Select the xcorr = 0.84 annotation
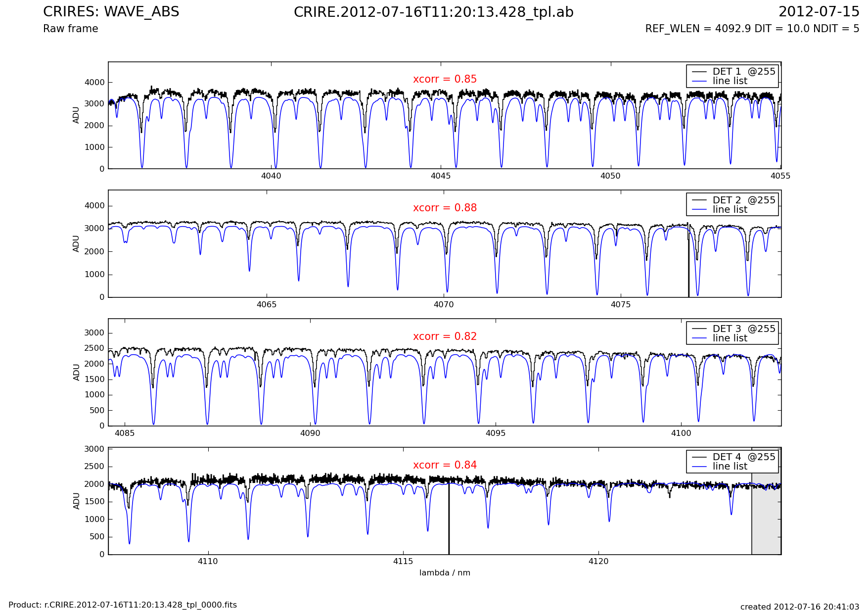868x616 pixels. point(445,465)
